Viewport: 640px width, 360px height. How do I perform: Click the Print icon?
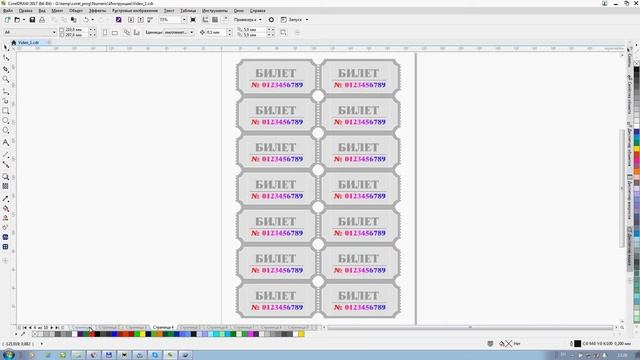[42, 20]
